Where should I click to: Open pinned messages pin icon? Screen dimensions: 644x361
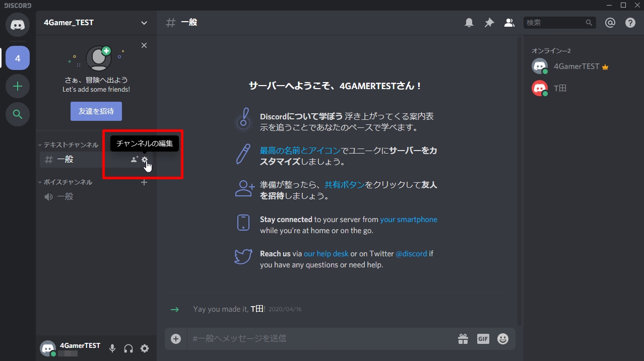point(489,23)
